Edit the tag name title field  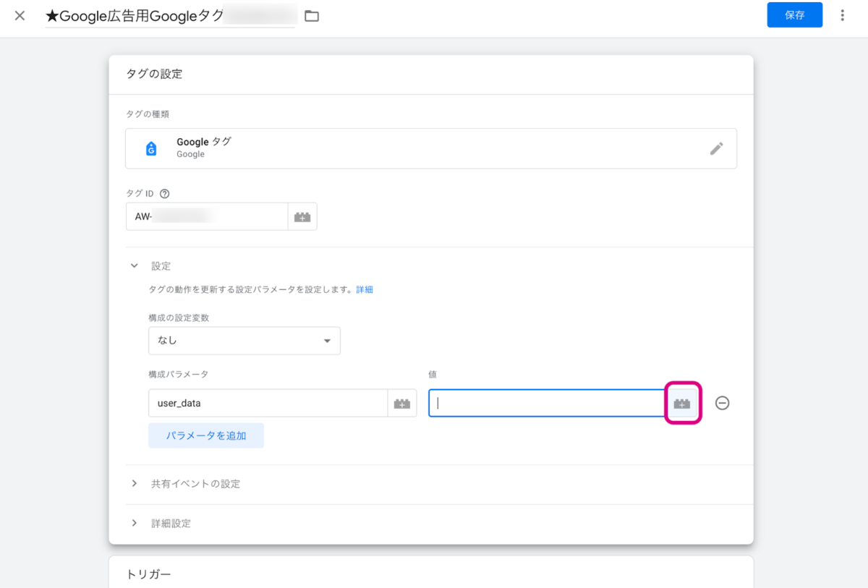170,16
